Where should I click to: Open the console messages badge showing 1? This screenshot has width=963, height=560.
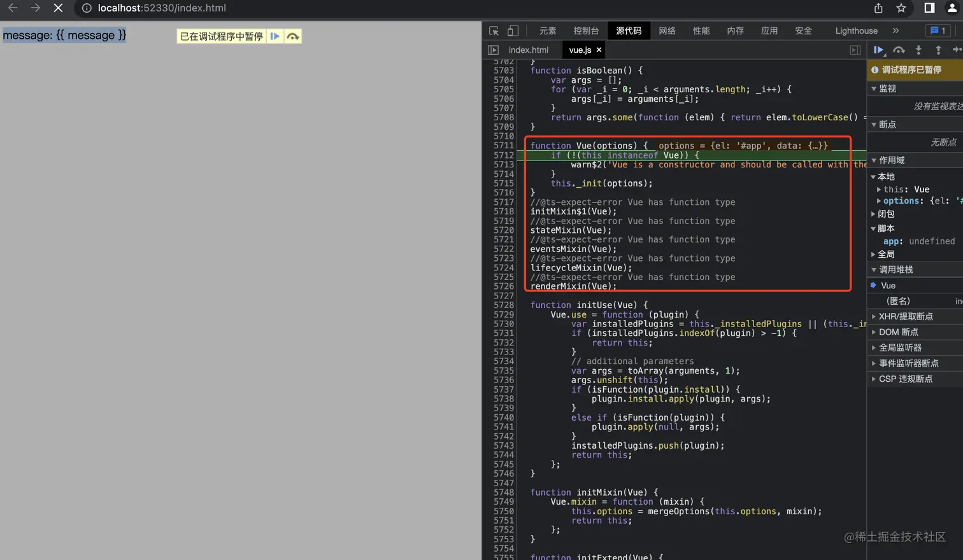pos(938,31)
